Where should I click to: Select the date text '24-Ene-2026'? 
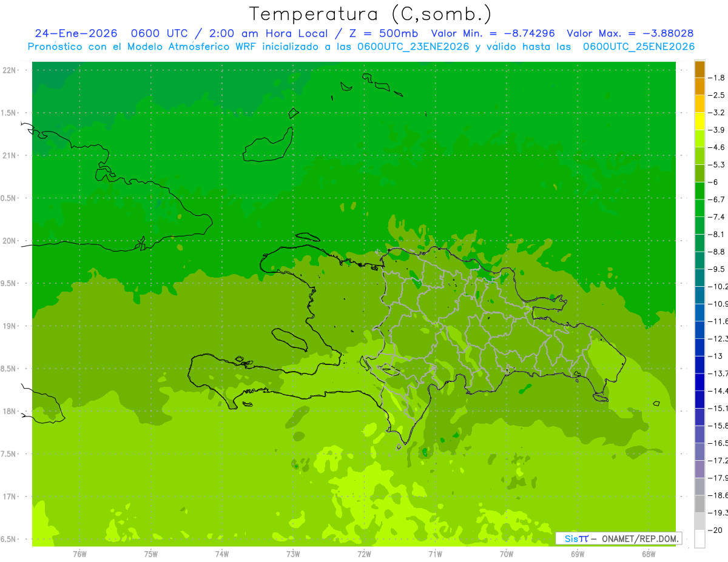coord(76,33)
